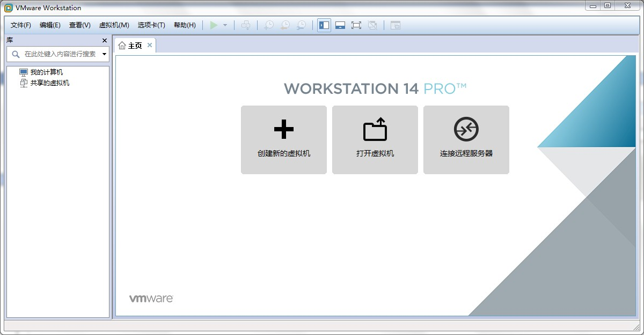644x335 pixels.
Task: Click the home icon on 主页 tab
Action: (x=122, y=46)
